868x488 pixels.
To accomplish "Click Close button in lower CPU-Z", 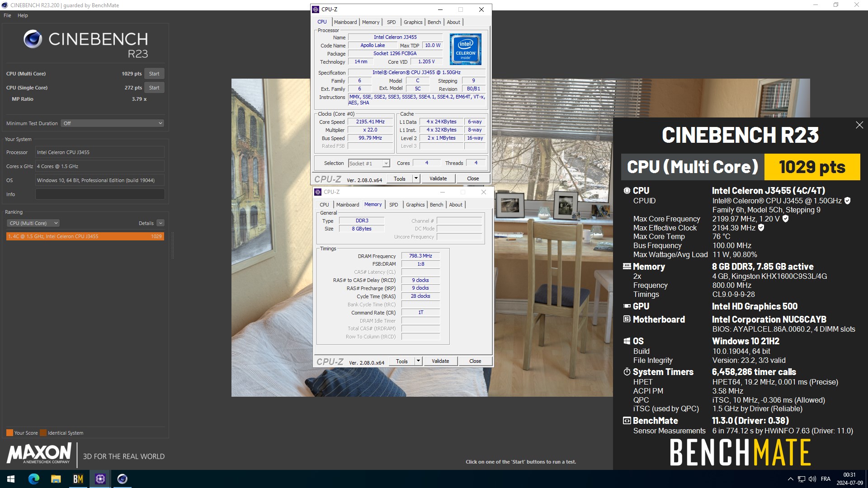I will coord(475,361).
